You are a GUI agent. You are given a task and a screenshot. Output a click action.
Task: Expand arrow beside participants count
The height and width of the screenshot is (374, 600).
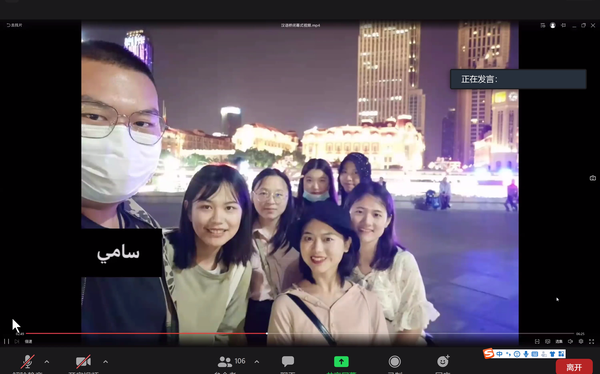tap(257, 361)
